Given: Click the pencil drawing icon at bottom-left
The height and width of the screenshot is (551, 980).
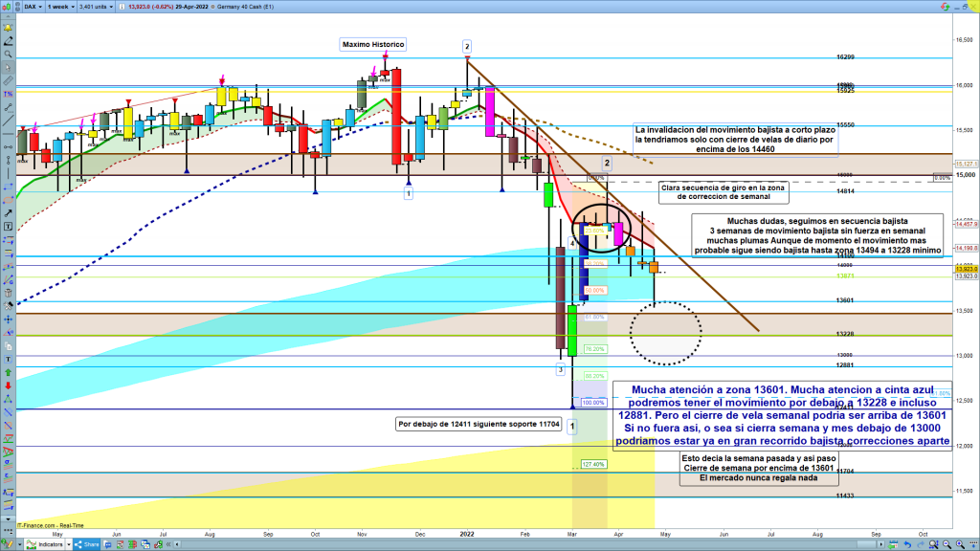Looking at the screenshot, I should (8, 544).
